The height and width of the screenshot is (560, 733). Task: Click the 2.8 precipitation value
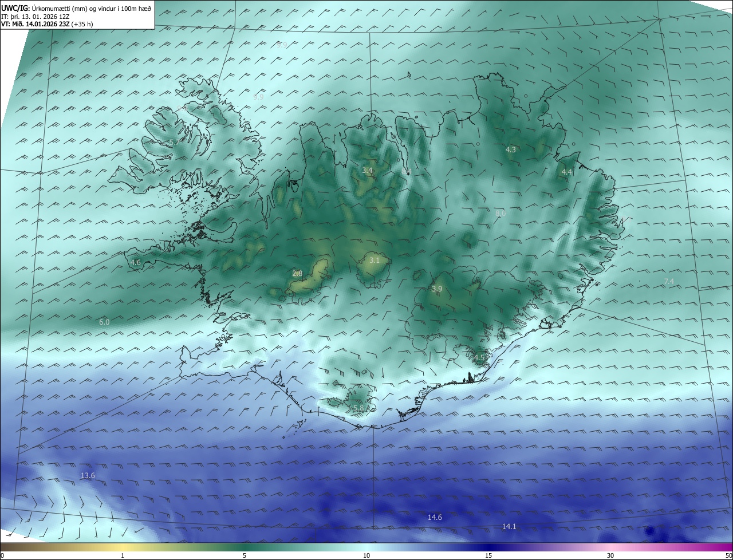pyautogui.click(x=297, y=274)
